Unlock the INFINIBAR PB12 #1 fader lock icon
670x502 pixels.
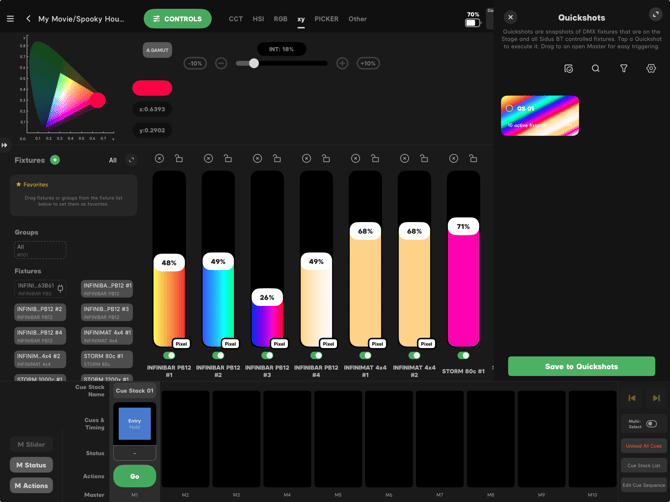[x=179, y=159]
